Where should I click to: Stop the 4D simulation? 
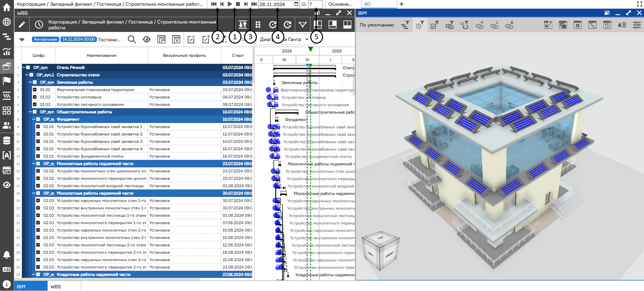point(238,4)
